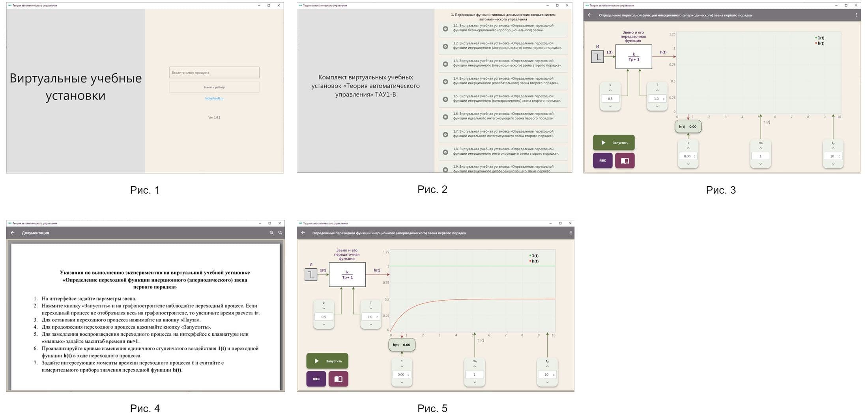
Task: Increase tp value with up chevron in Рис. 5
Action: pyautogui.click(x=547, y=367)
